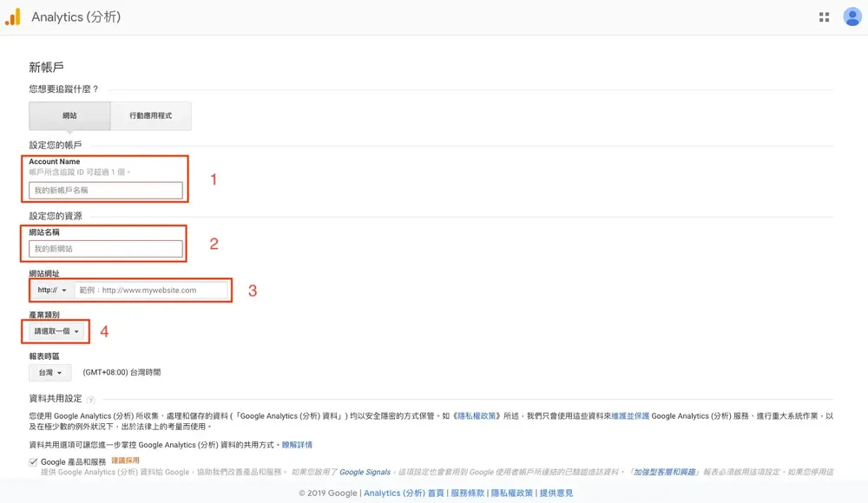Open the Google Signals link
The image size is (868, 503).
[365, 472]
